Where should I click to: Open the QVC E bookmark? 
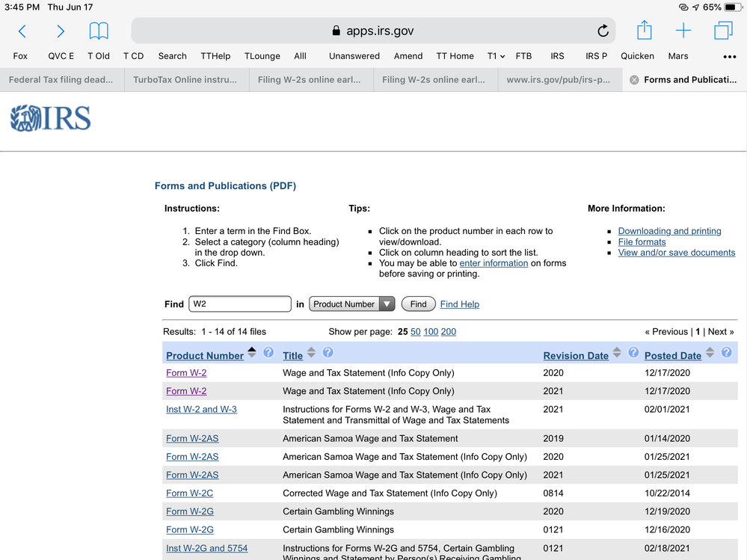(x=61, y=56)
